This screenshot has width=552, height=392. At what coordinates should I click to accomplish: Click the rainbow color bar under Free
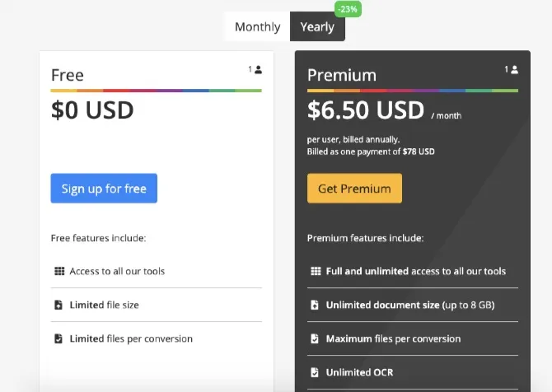click(x=156, y=91)
